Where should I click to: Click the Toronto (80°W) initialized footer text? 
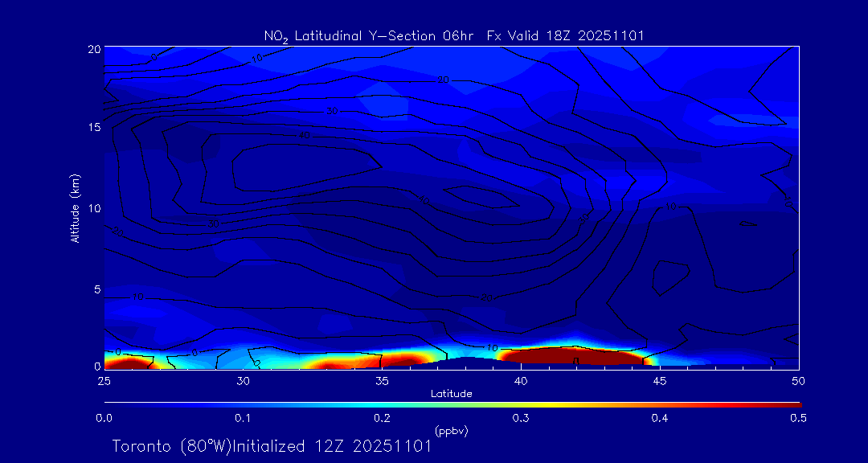pyautogui.click(x=272, y=446)
